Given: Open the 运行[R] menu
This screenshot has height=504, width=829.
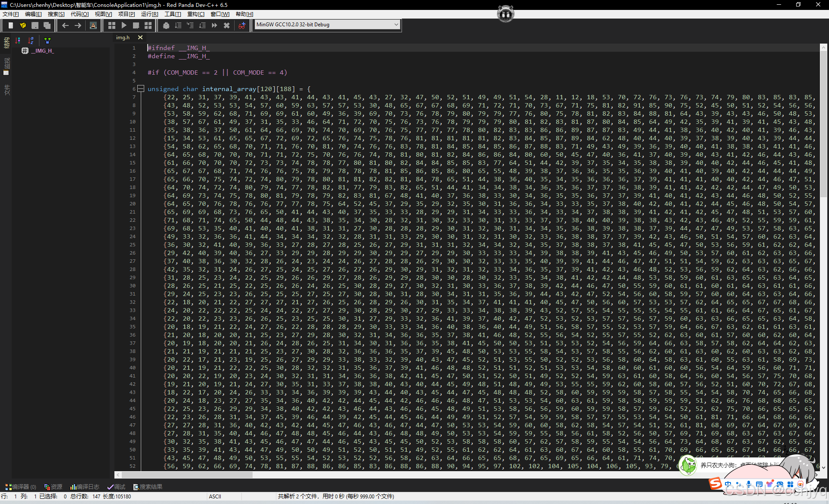Looking at the screenshot, I should click(x=149, y=14).
